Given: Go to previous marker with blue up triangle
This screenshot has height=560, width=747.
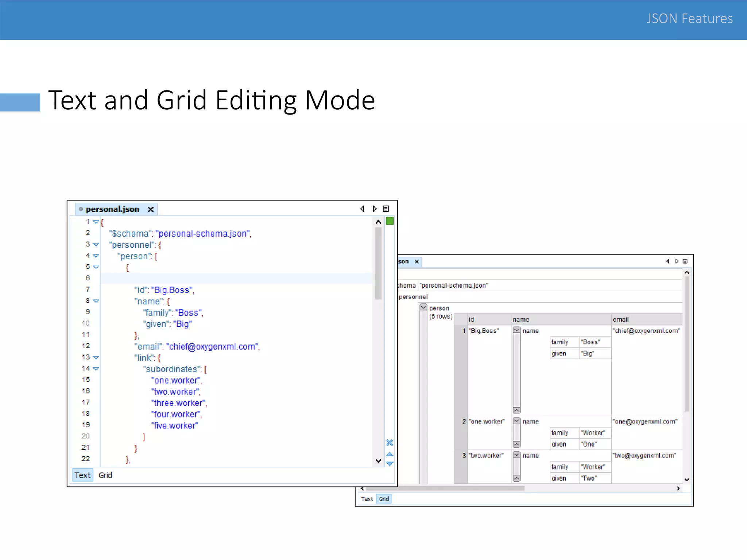Looking at the screenshot, I should point(390,454).
